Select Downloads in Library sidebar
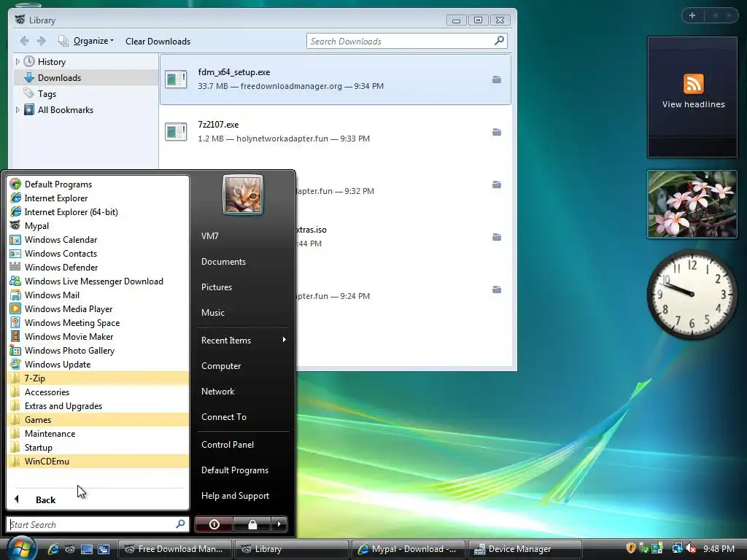This screenshot has height=560, width=747. (86, 77)
